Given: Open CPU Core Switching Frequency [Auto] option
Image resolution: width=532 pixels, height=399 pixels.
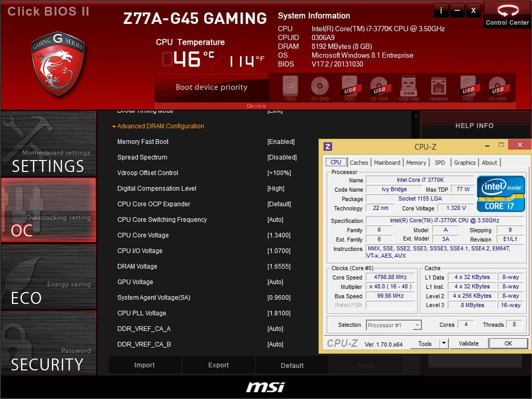Looking at the screenshot, I should (x=275, y=220).
